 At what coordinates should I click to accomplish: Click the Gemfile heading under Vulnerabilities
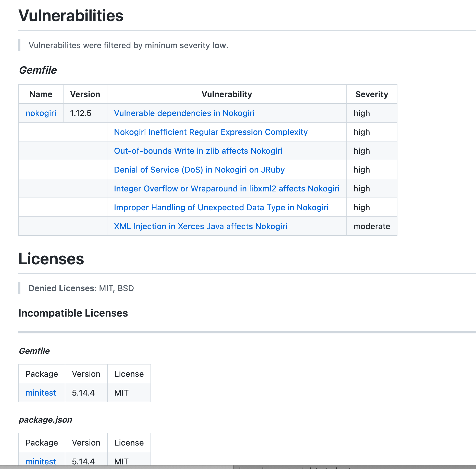click(38, 70)
